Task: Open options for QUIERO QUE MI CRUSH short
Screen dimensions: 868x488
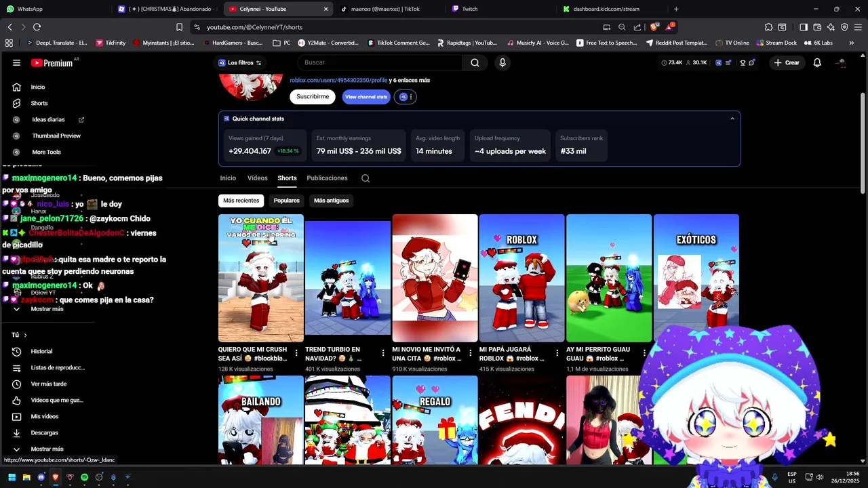Action: pyautogui.click(x=296, y=353)
